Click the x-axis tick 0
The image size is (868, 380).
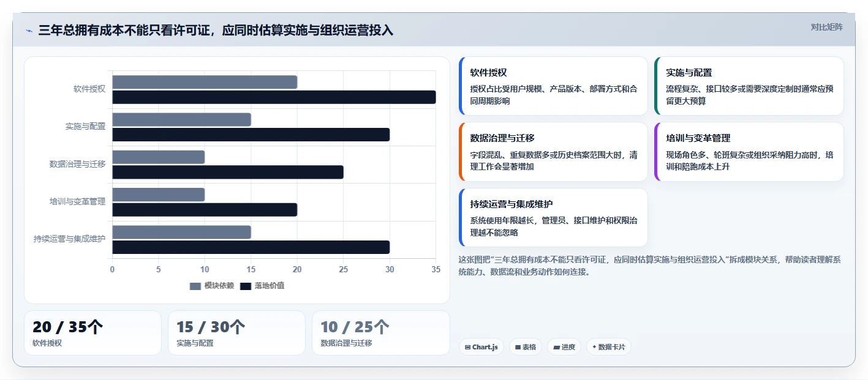(112, 269)
